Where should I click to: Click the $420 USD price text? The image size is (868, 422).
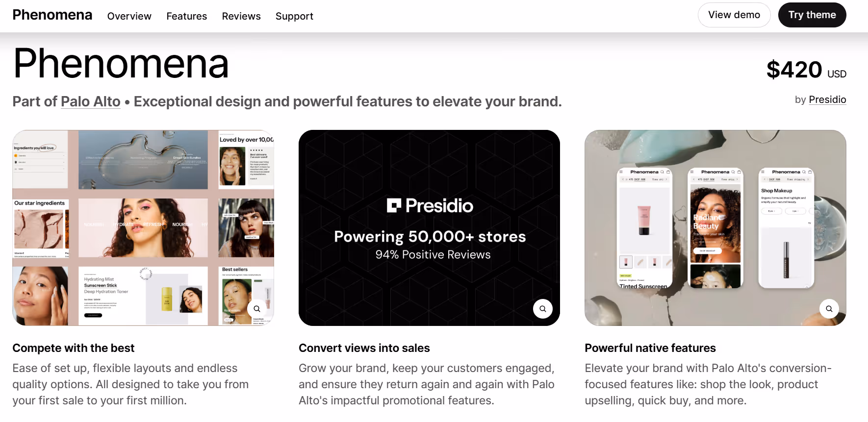point(806,70)
